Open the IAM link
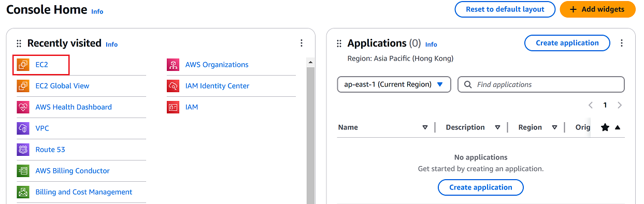The width and height of the screenshot is (644, 204). 192,107
